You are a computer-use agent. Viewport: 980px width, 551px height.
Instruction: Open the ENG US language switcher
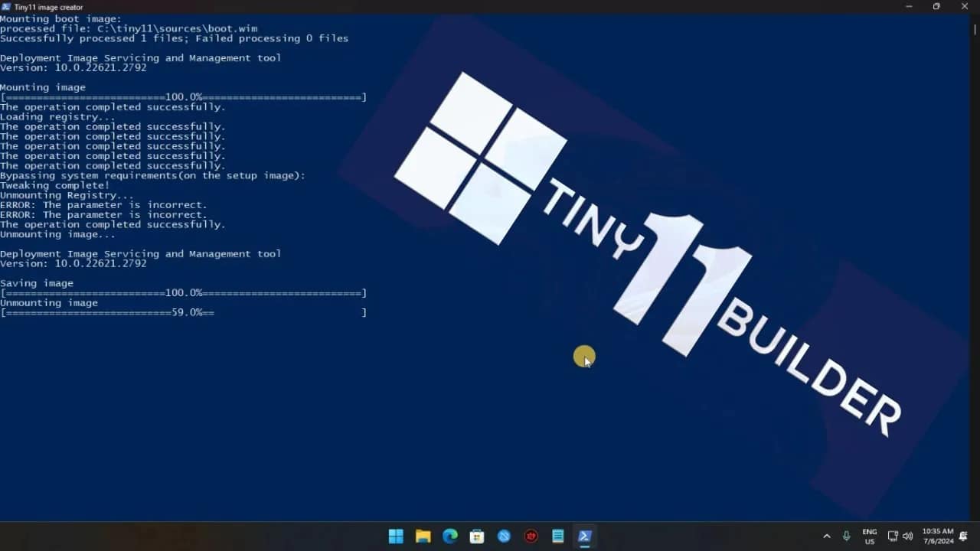869,536
